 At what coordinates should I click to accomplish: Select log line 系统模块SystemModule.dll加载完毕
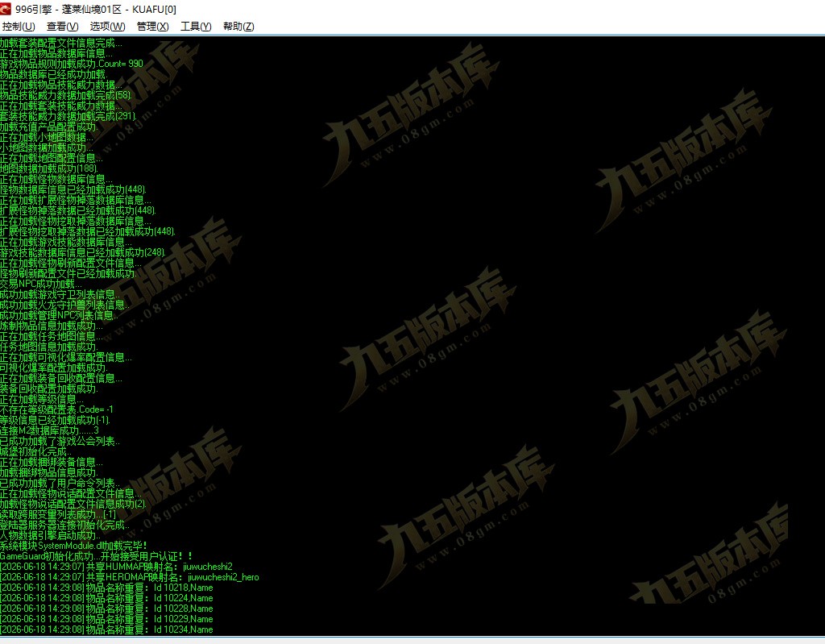(73, 546)
